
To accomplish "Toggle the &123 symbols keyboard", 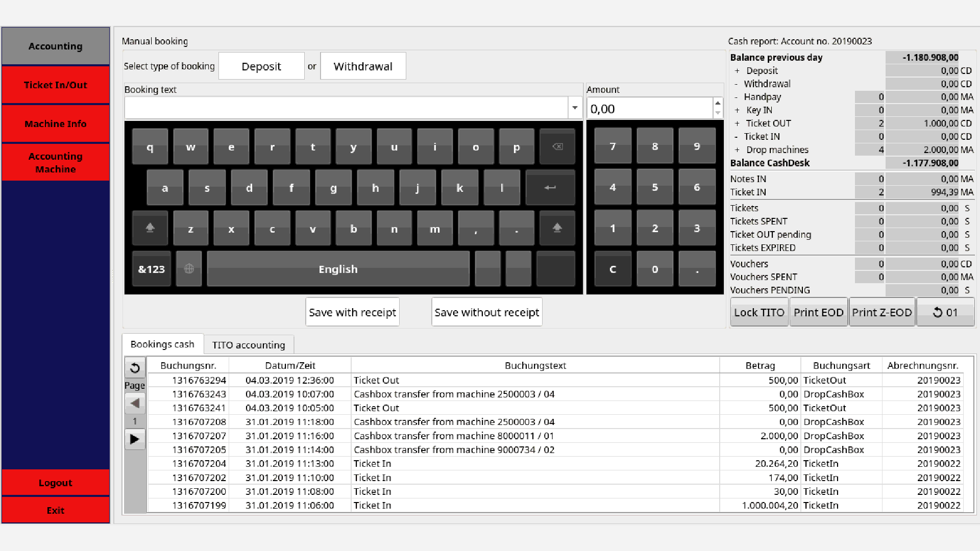I will pos(152,269).
